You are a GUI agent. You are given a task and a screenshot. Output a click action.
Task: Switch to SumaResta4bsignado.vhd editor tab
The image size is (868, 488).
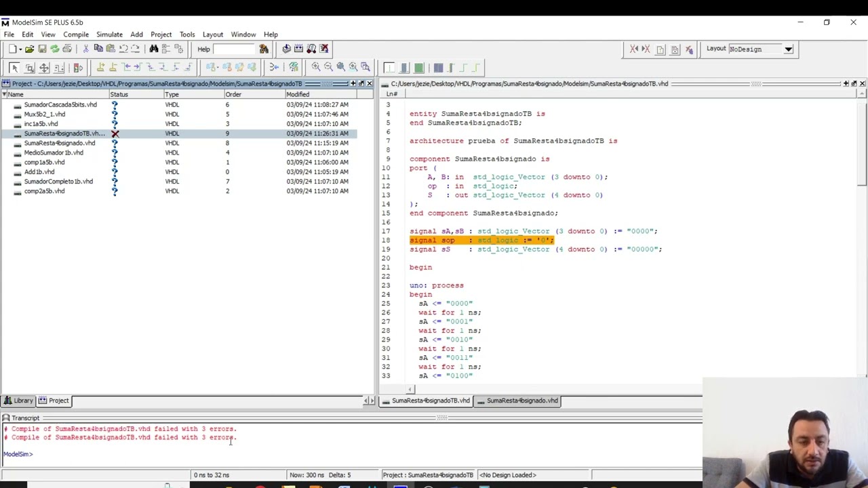pyautogui.click(x=517, y=401)
